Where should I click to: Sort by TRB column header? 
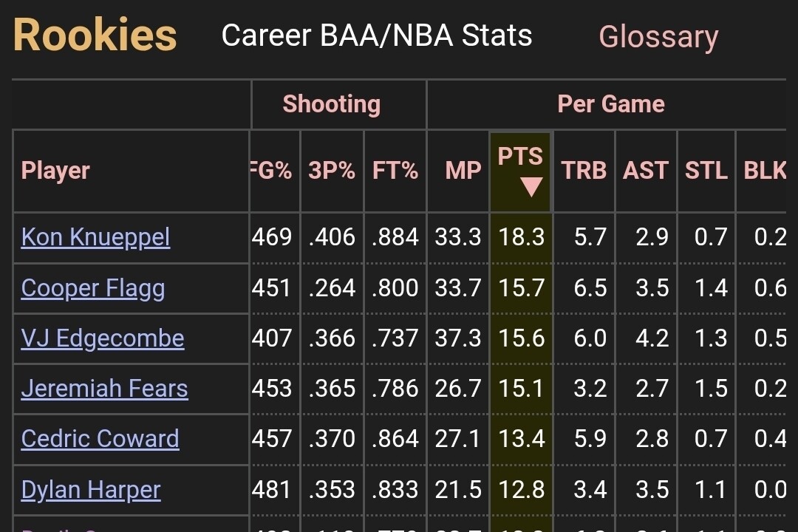584,171
